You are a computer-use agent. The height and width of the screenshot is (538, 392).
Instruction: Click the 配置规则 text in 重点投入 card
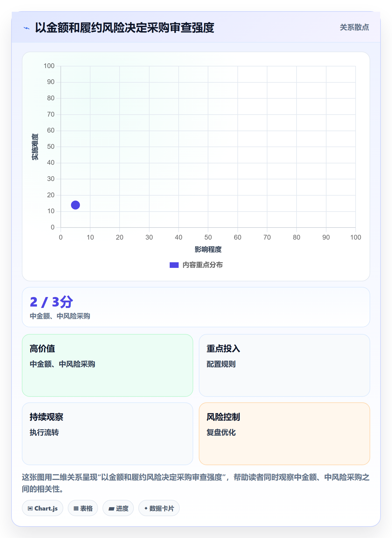coord(221,364)
